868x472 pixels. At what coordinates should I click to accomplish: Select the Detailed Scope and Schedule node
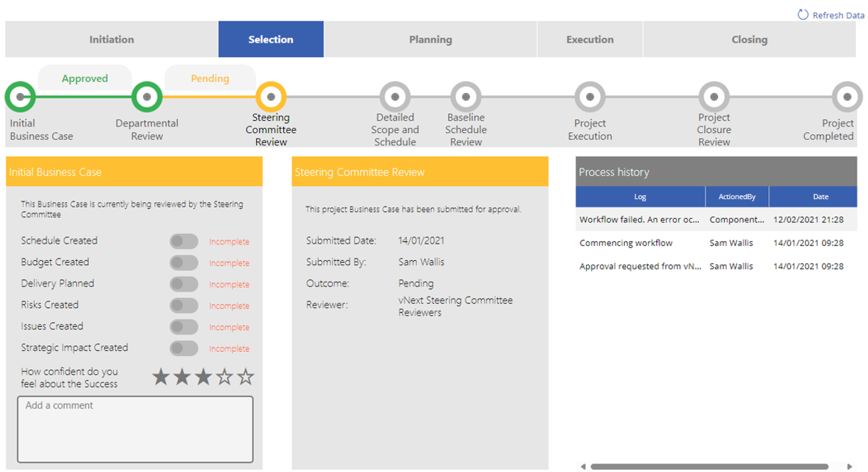coord(396,95)
